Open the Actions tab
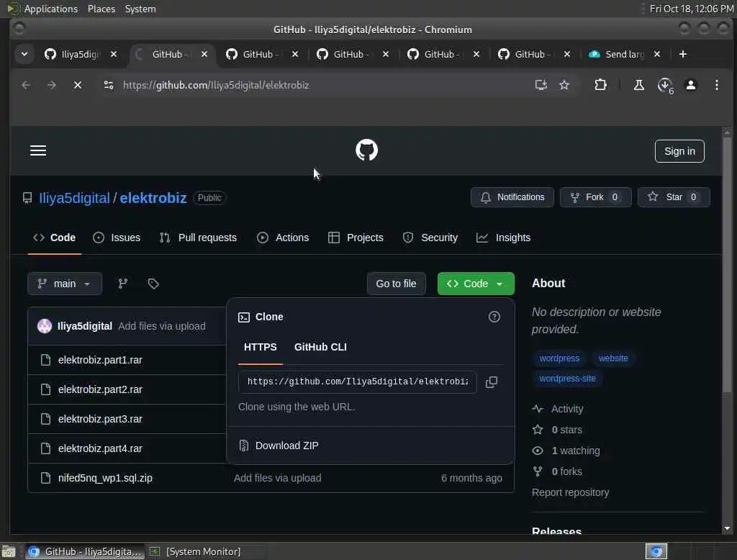 tap(283, 238)
